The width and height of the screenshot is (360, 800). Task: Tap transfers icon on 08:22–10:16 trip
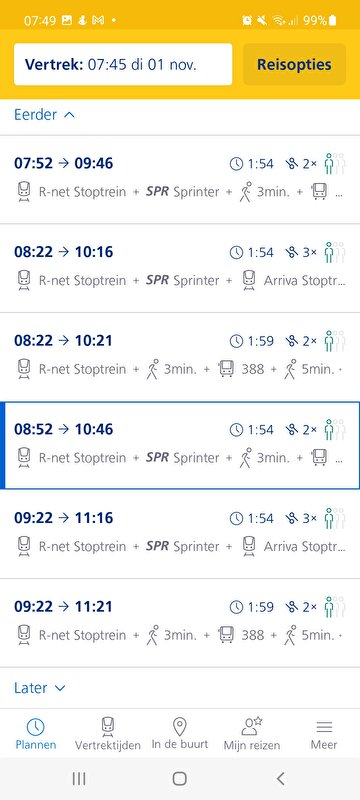point(292,253)
